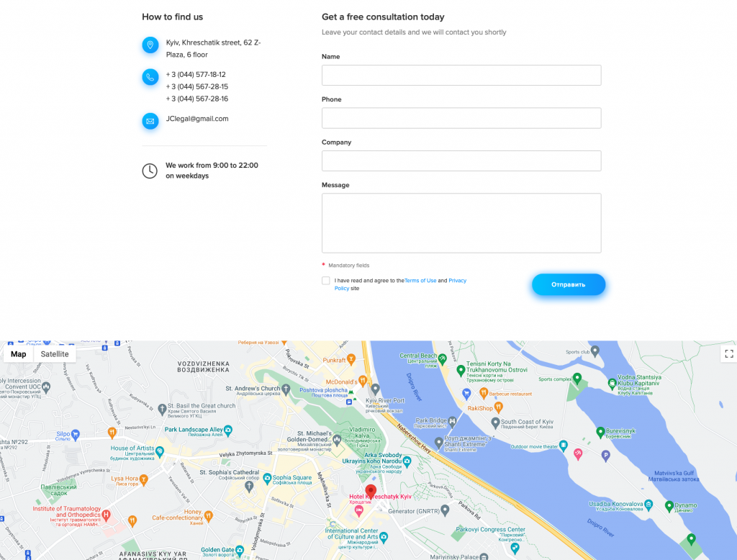The image size is (737, 560).
Task: Click the Tenisni Korty green marker
Action: pyautogui.click(x=461, y=370)
